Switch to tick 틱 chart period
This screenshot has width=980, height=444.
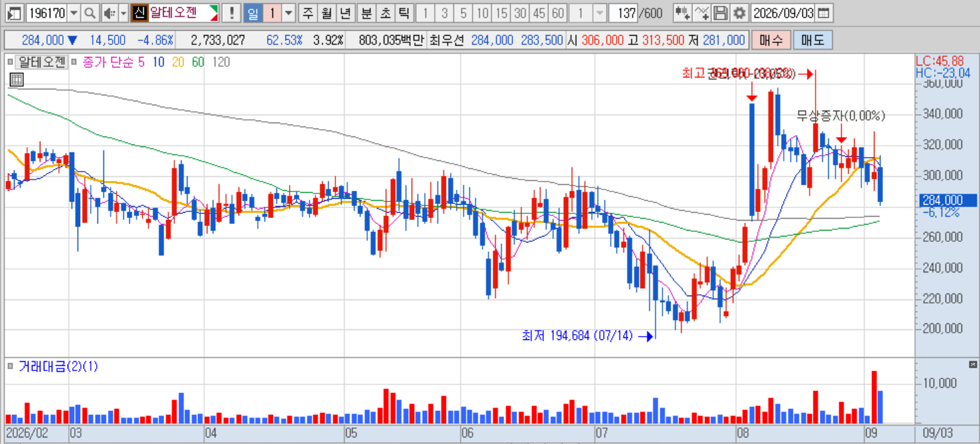pyautogui.click(x=404, y=13)
